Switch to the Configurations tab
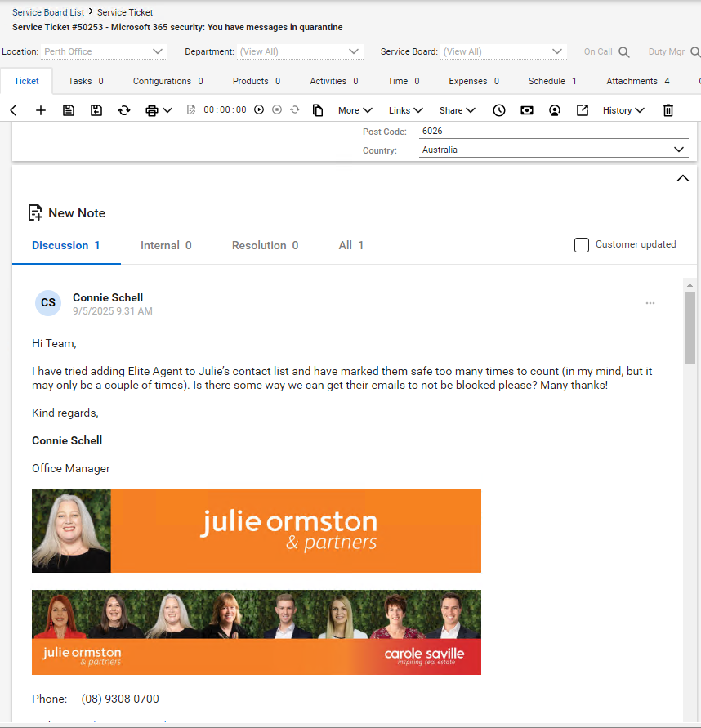The width and height of the screenshot is (701, 728). point(168,81)
